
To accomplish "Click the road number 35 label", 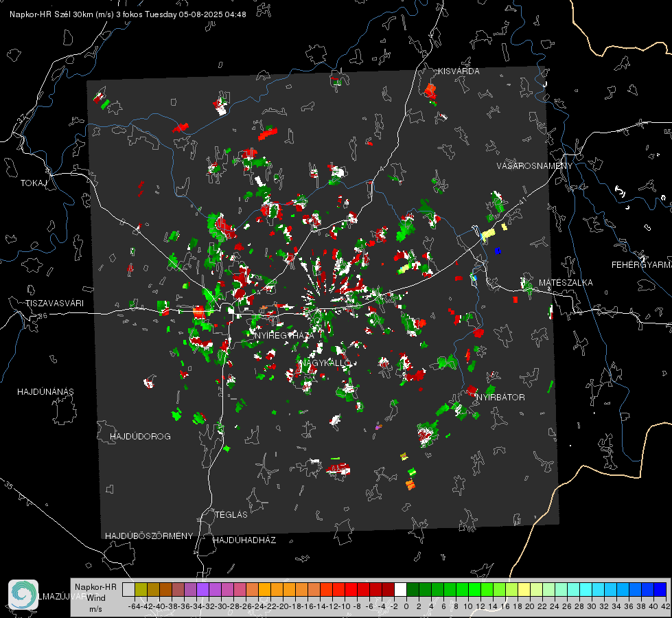I will click(x=8, y=485).
